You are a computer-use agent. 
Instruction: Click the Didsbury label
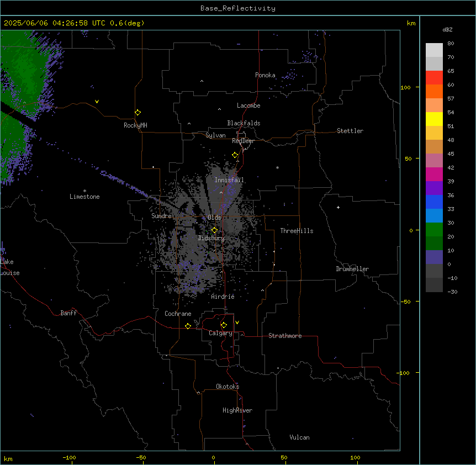211,238
